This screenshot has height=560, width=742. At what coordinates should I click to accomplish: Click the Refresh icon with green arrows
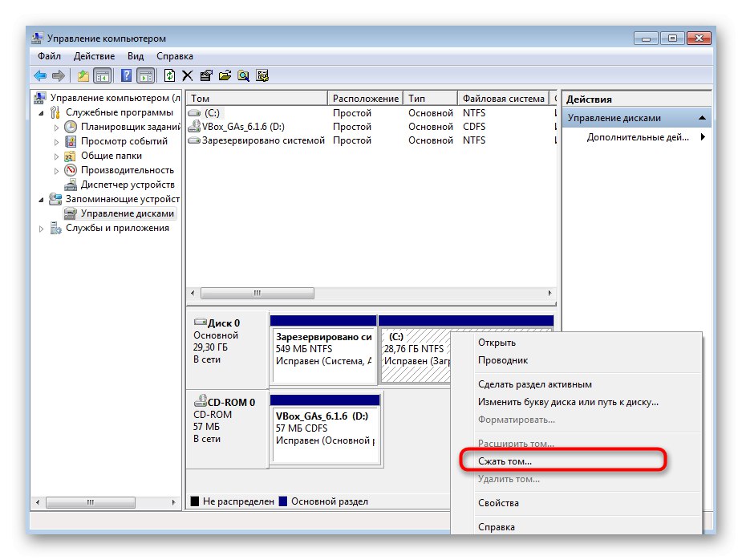pyautogui.click(x=169, y=75)
